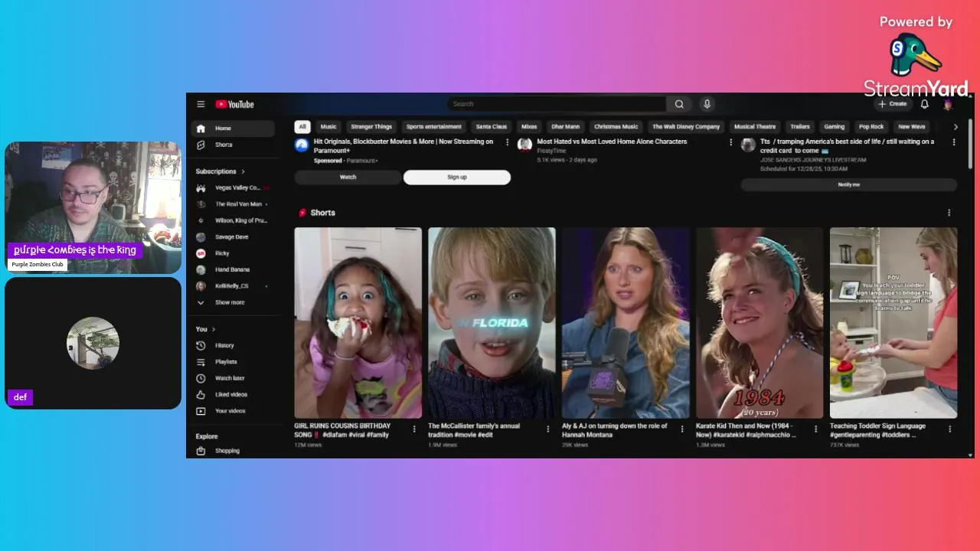The image size is (980, 551).
Task: Click the YouTube logo
Action: click(x=234, y=104)
